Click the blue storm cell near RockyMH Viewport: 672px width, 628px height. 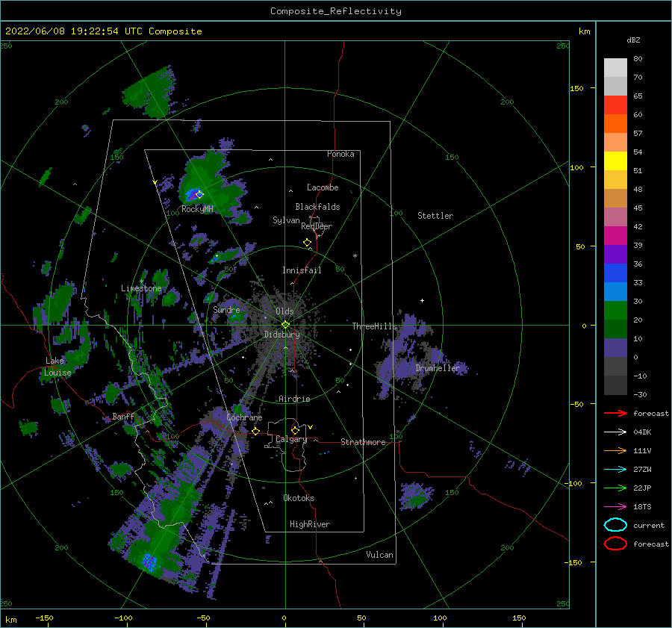(193, 195)
